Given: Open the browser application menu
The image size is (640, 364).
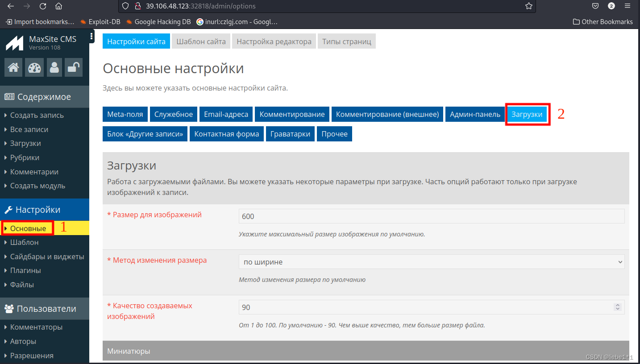Looking at the screenshot, I should pos(628,6).
